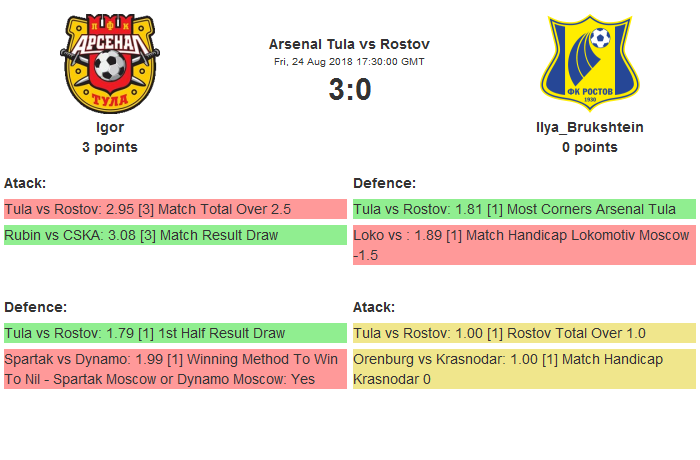The height and width of the screenshot is (460, 700).
Task: Select the Orenburg vs Krasnodar handicap row
Action: click(523, 369)
